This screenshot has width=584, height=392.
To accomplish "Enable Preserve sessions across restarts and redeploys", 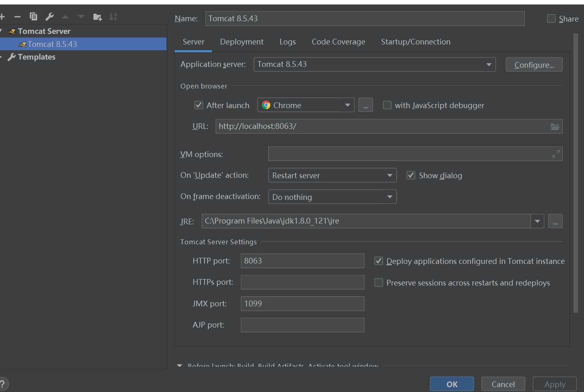I will (x=379, y=283).
